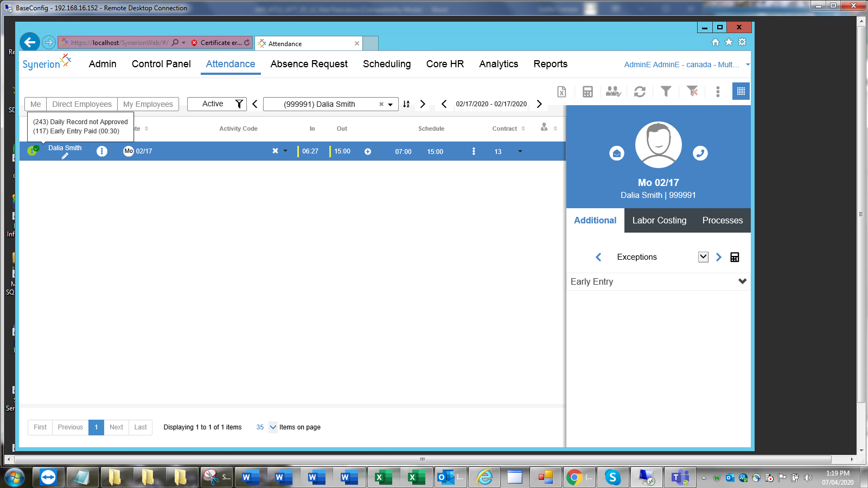
Task: Click the phone icon on employee card
Action: (700, 153)
